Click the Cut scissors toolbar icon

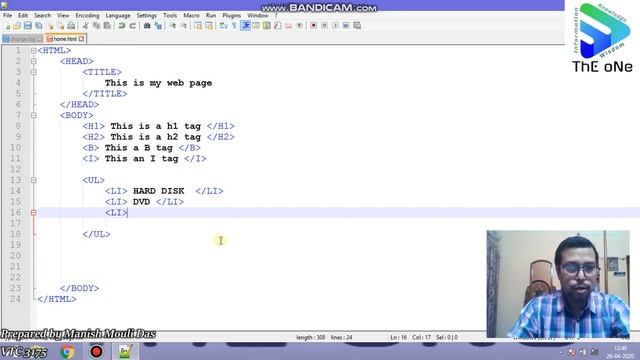pos(86,26)
